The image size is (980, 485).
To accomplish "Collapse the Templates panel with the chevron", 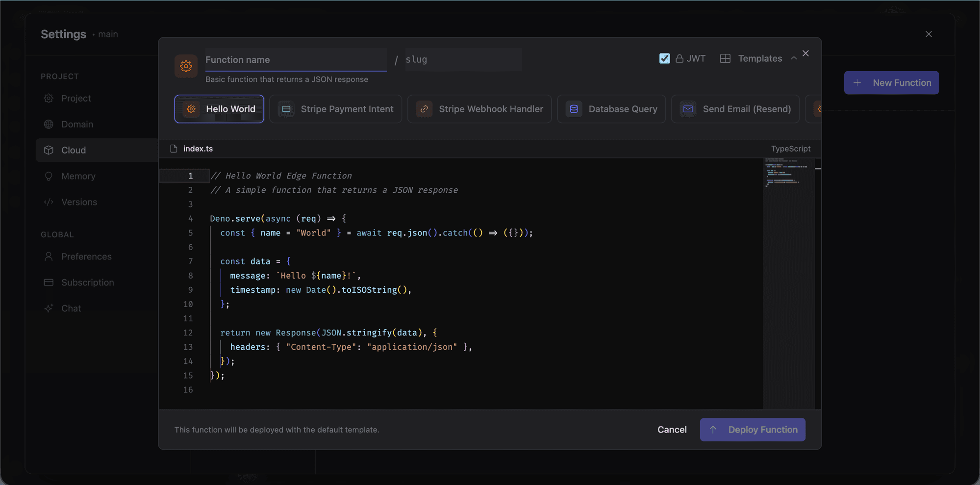I will tap(794, 58).
